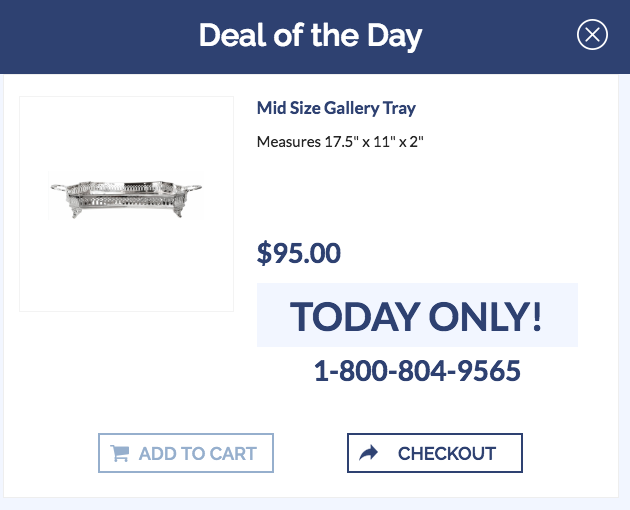Click the CHECKOUT text label
The width and height of the screenshot is (630, 510).
point(446,453)
